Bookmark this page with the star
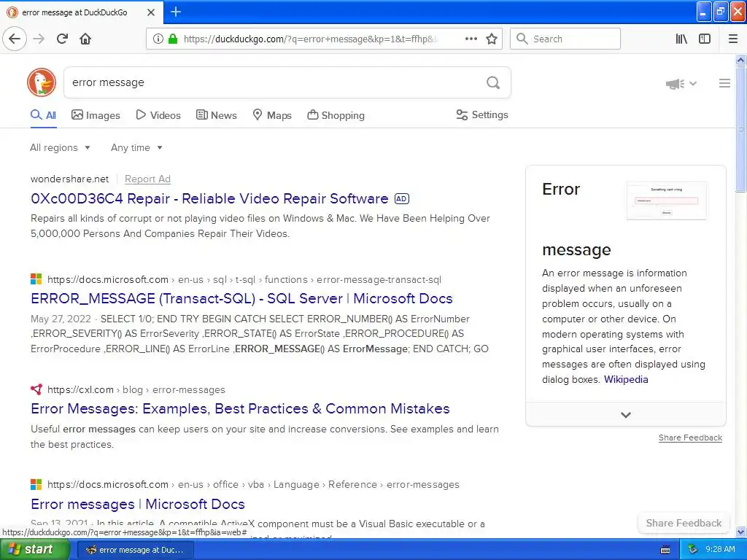747x560 pixels. [492, 39]
